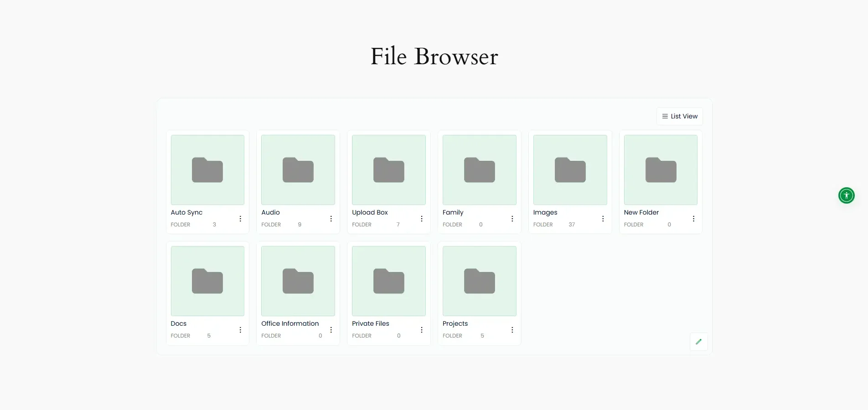Open the Upload Box folder icon
Viewport: 868px width, 410px height.
tap(388, 170)
